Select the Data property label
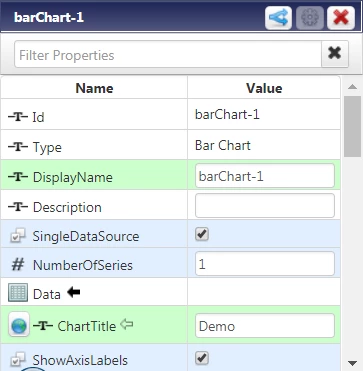 [x=46, y=294]
